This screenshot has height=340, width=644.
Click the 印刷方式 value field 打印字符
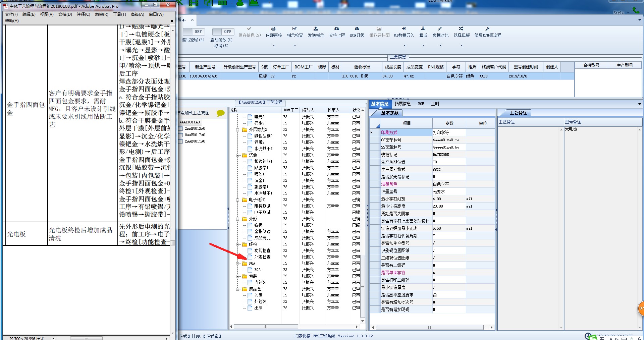449,133
